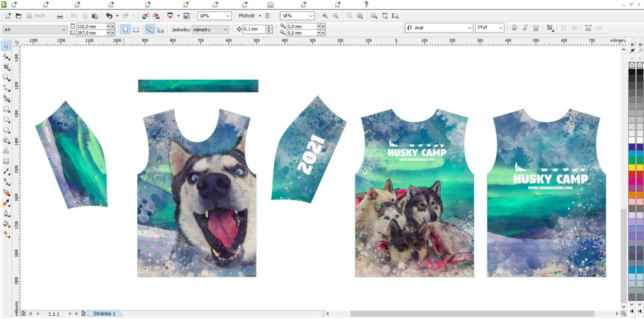Select the Table tool in the toolbox

pyautogui.click(x=6, y=161)
